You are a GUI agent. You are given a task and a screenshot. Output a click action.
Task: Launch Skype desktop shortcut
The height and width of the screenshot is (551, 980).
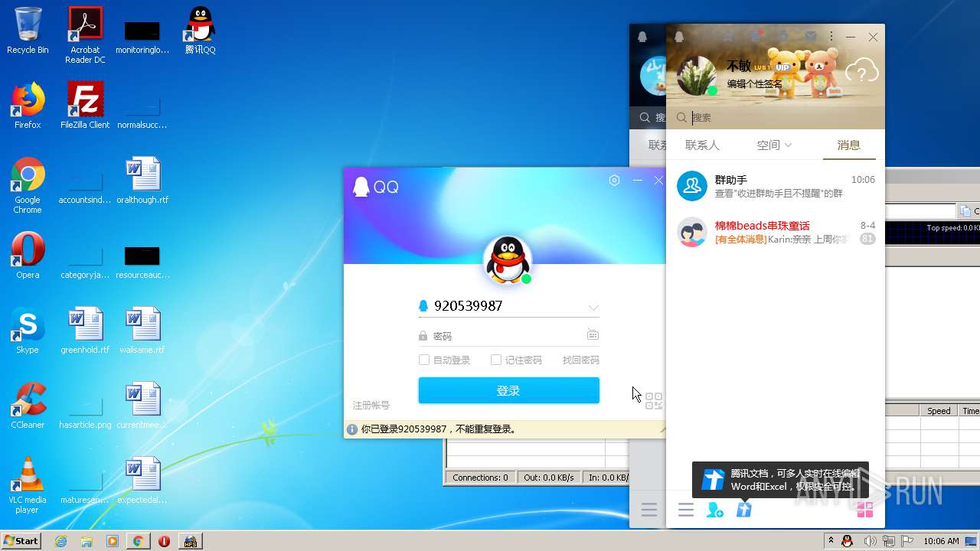click(x=28, y=331)
